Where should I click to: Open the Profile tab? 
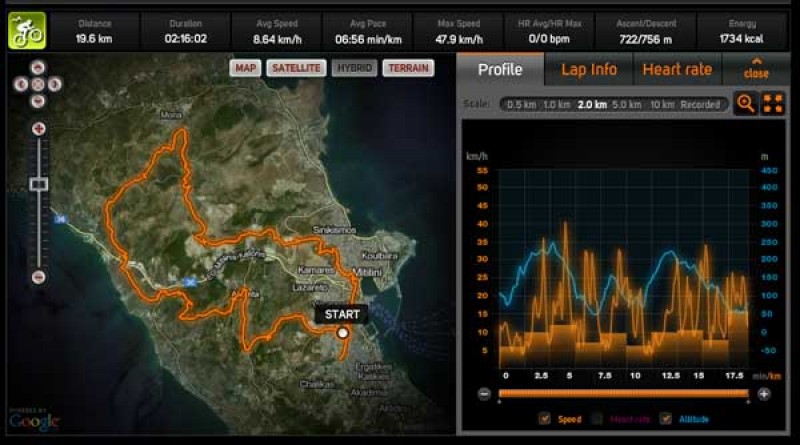[500, 69]
